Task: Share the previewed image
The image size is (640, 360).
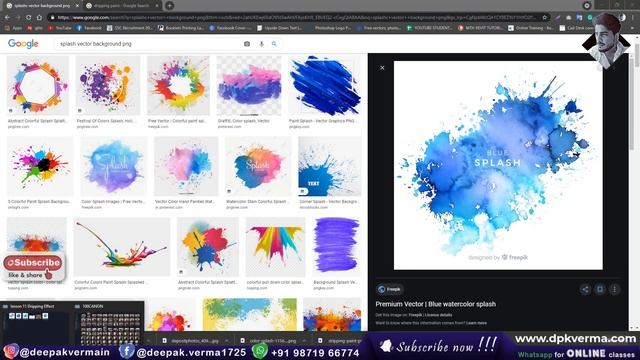Action: click(585, 289)
